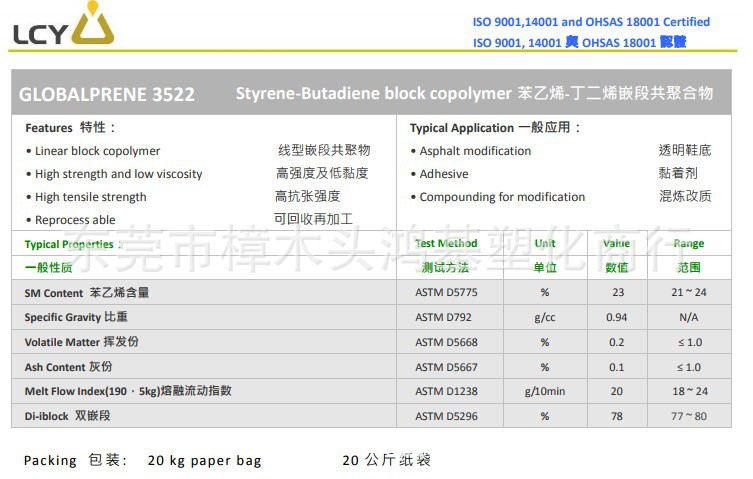The width and height of the screenshot is (753, 479).
Task: Select 'SM Content 苯乙烯含量' row label
Action: point(87,293)
